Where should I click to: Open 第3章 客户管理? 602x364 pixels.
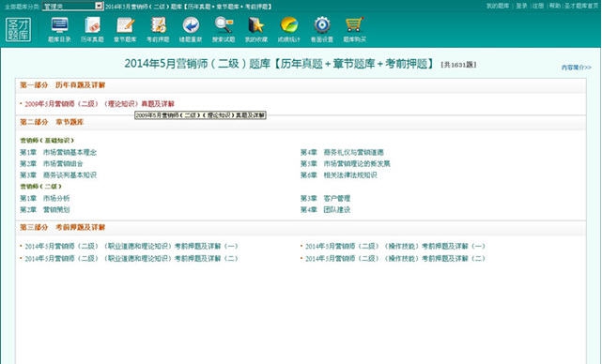(x=325, y=198)
